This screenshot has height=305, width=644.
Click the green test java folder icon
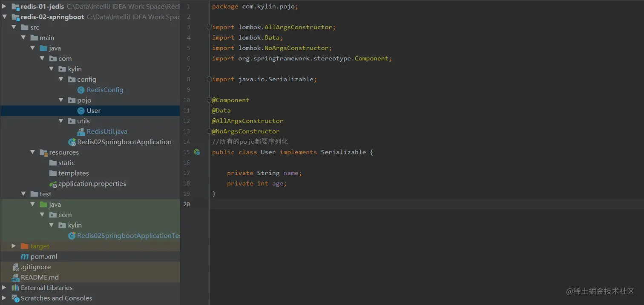point(43,204)
